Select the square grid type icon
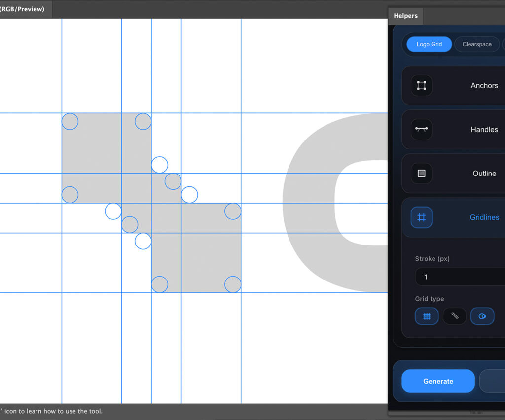The image size is (505, 420). pyautogui.click(x=427, y=316)
